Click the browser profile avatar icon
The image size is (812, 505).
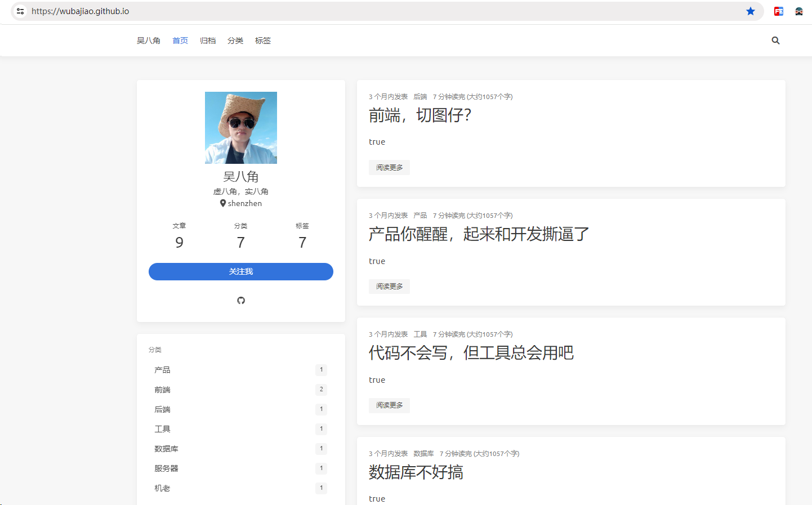tap(799, 11)
